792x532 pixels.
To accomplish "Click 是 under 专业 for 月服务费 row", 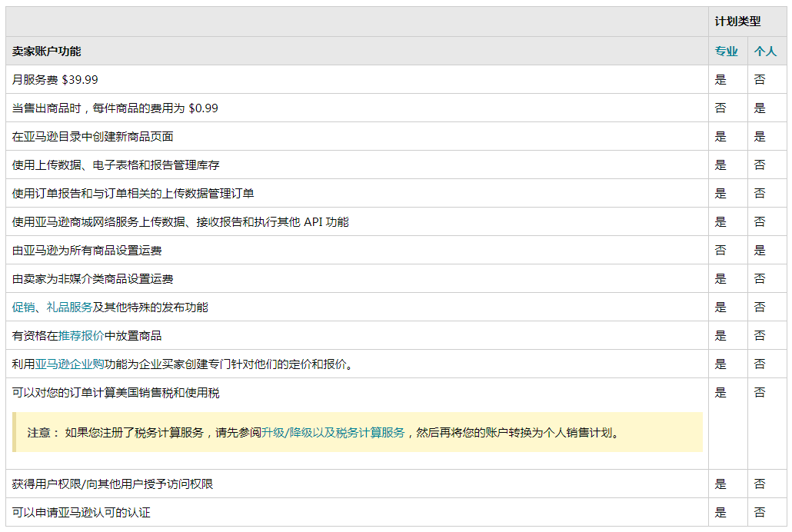I will tap(720, 80).
